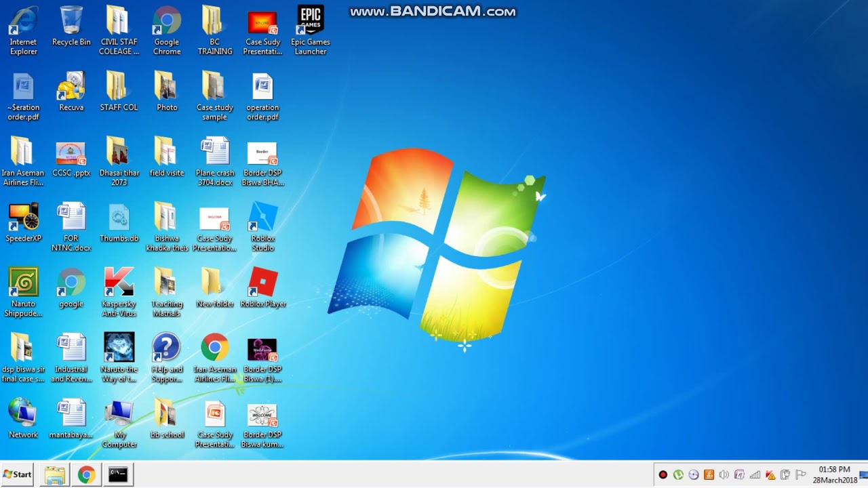Select the Help and Support shortcut

tap(166, 349)
